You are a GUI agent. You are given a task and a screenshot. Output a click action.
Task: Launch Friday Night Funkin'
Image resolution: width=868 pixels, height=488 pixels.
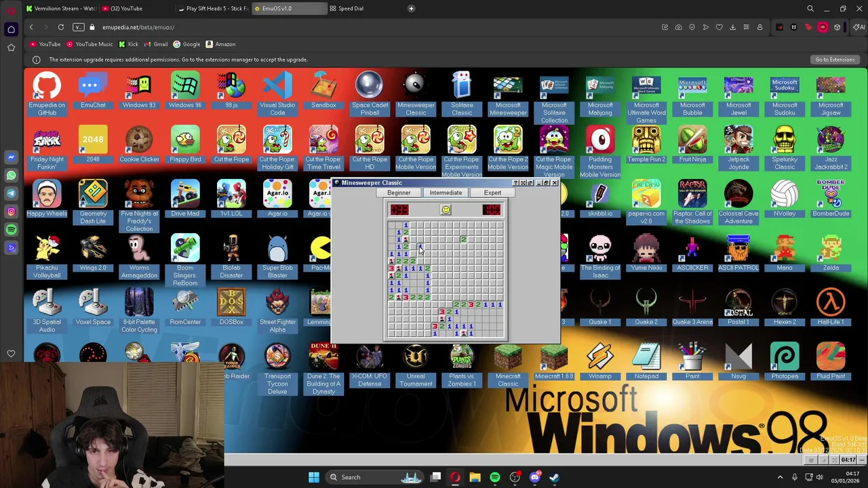click(47, 148)
